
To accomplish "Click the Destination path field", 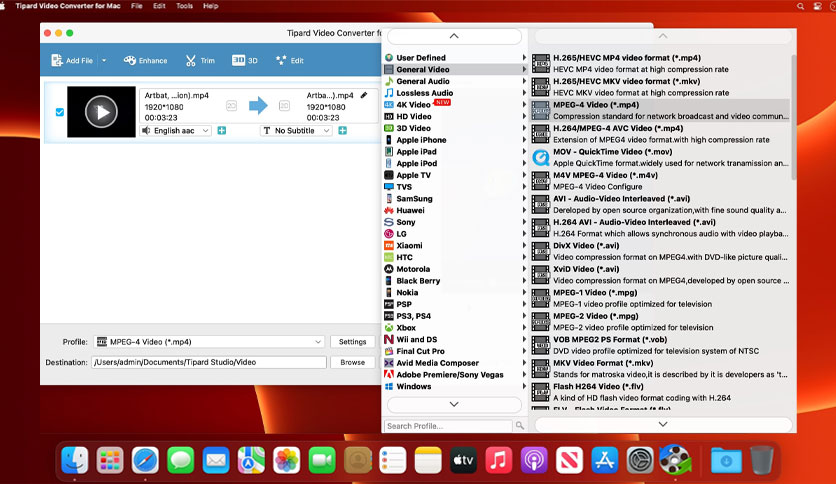I will click(x=208, y=362).
